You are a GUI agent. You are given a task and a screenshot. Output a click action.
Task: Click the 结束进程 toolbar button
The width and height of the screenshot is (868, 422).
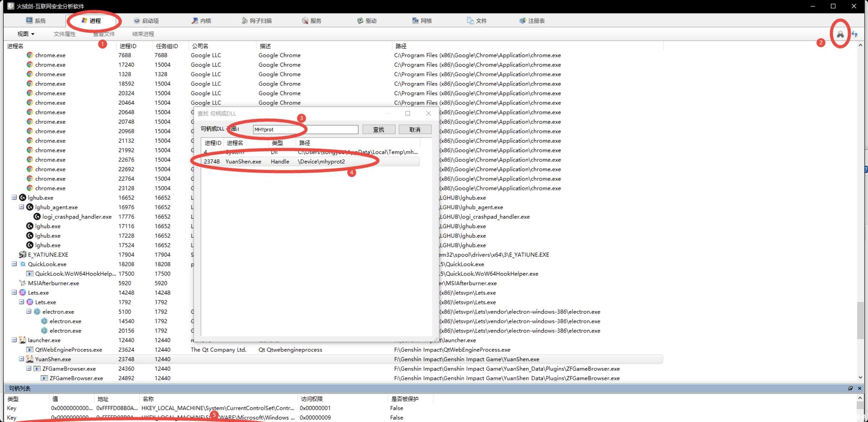[143, 34]
